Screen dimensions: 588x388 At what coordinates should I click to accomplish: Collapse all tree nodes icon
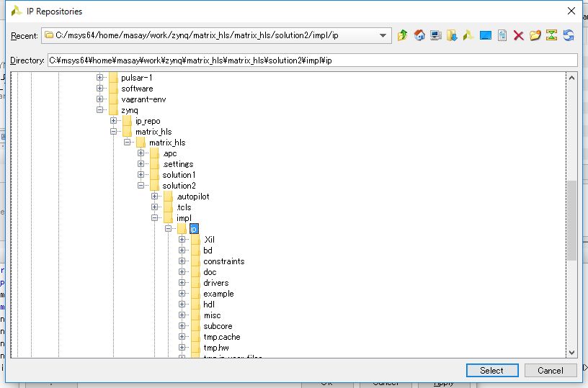[x=551, y=35]
